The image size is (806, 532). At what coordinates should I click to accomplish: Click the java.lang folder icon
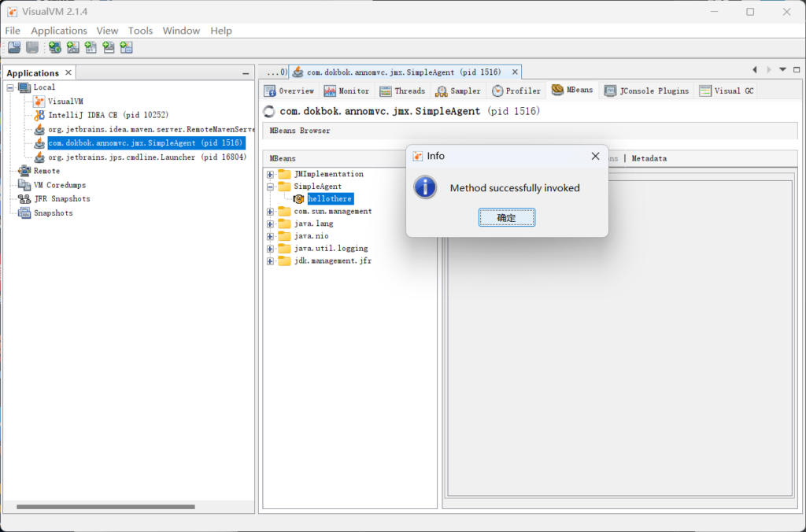click(x=284, y=224)
